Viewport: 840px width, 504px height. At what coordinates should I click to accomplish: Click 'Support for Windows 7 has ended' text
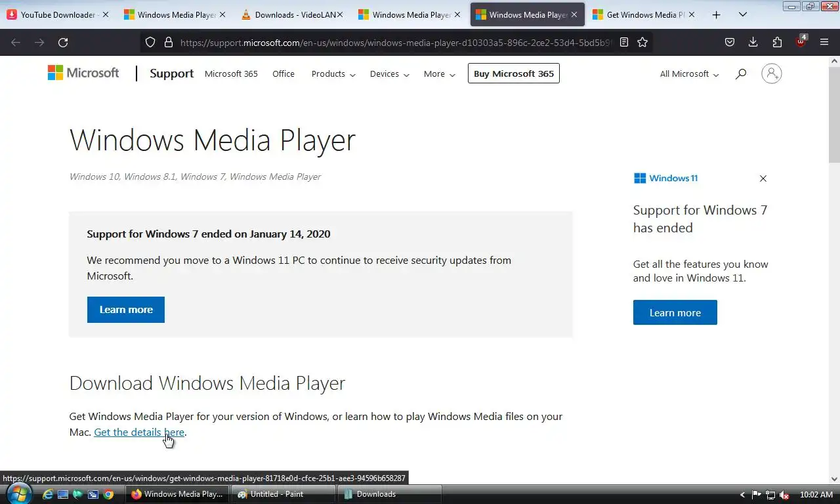pos(700,219)
